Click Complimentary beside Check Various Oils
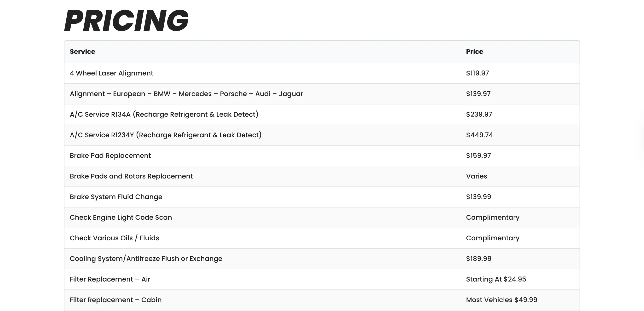Image resolution: width=644 pixels, height=311 pixels. pyautogui.click(x=493, y=238)
